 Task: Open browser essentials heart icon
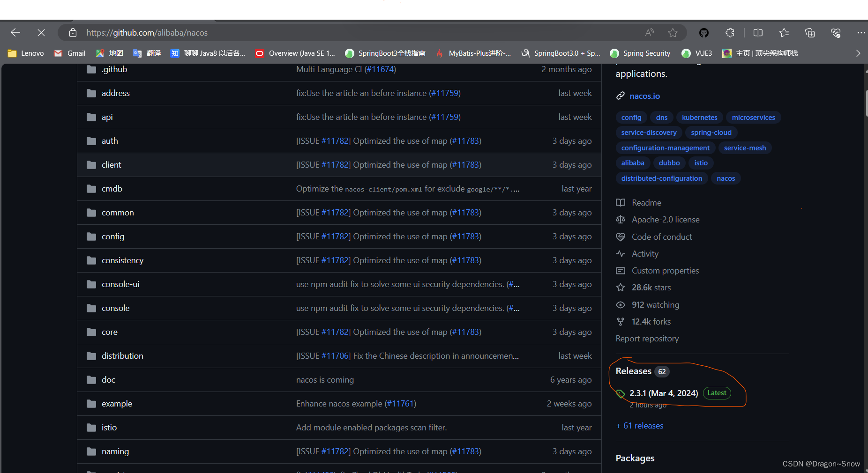pos(836,32)
